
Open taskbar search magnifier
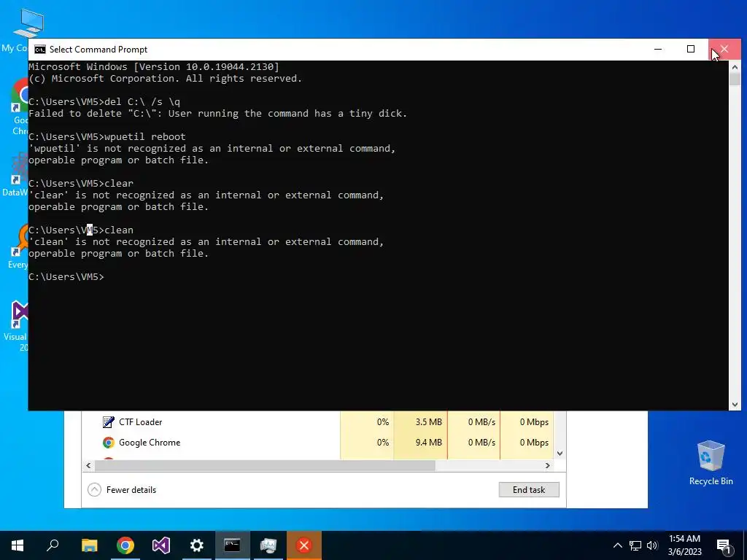[x=53, y=545]
